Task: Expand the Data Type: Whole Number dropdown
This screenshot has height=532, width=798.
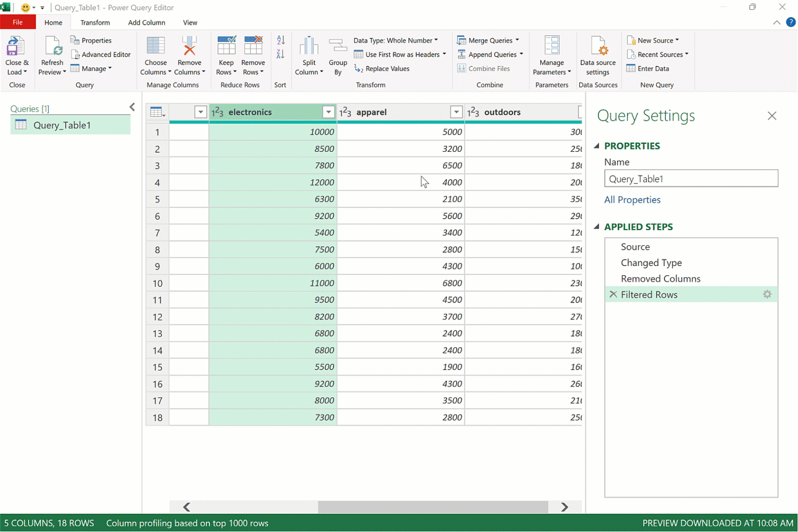Action: pyautogui.click(x=395, y=41)
